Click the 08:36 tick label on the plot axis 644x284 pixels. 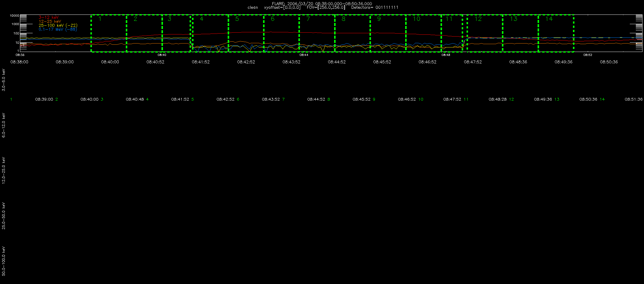click(20, 55)
